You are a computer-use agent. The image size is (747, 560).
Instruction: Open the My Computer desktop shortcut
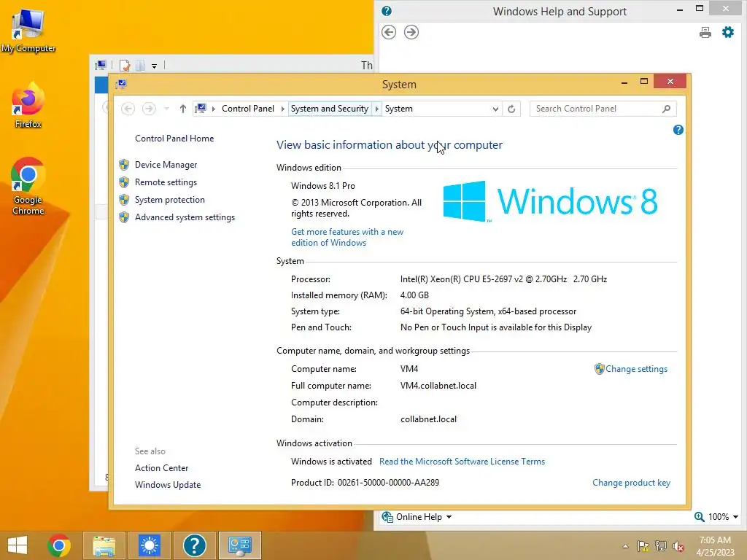[x=28, y=31]
